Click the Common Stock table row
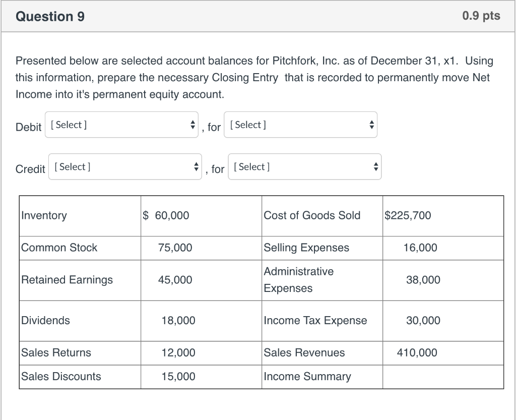The image size is (516, 420). tap(59, 248)
